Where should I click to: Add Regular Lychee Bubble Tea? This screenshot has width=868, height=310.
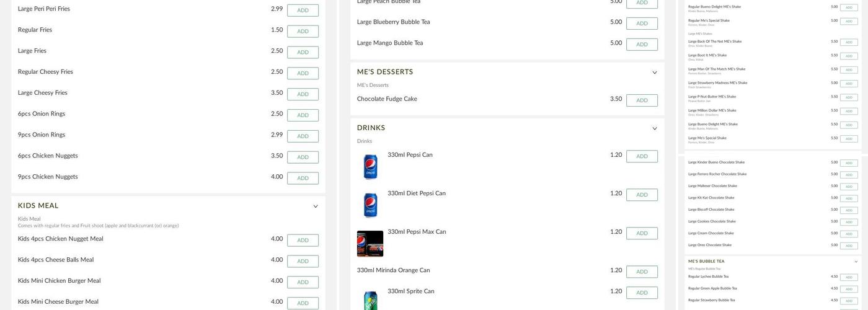point(849,277)
